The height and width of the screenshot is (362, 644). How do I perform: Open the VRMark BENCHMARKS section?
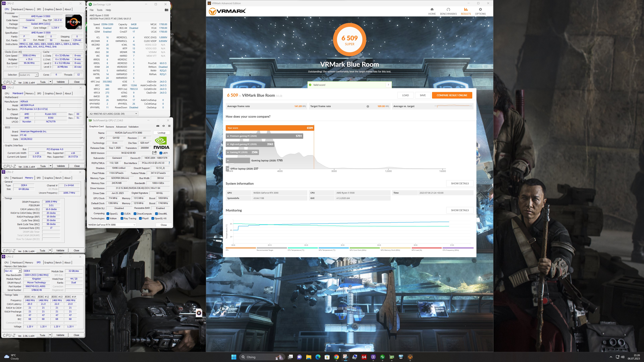[448, 12]
